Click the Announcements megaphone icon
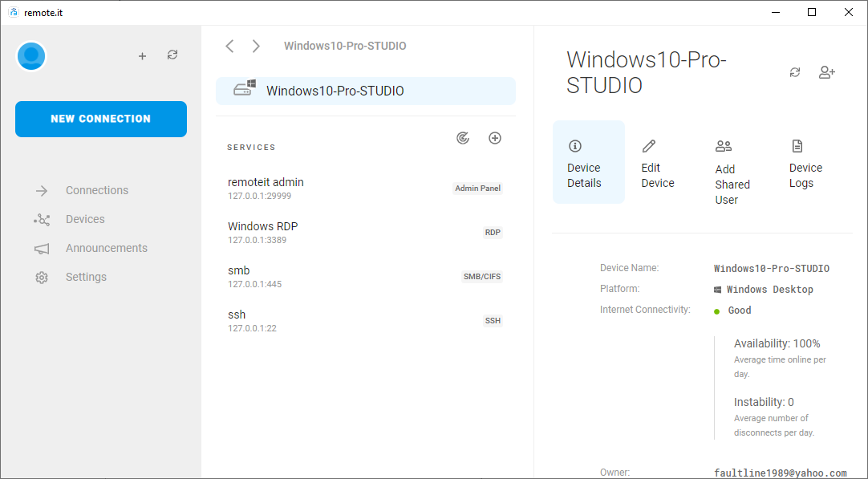The image size is (868, 479). [42, 250]
